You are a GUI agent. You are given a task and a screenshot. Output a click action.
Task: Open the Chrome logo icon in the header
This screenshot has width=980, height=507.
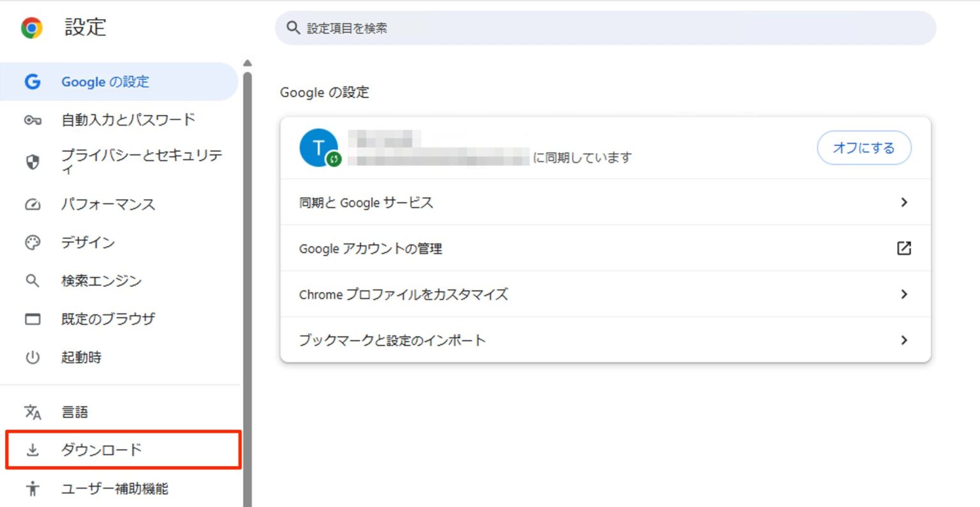(30, 27)
